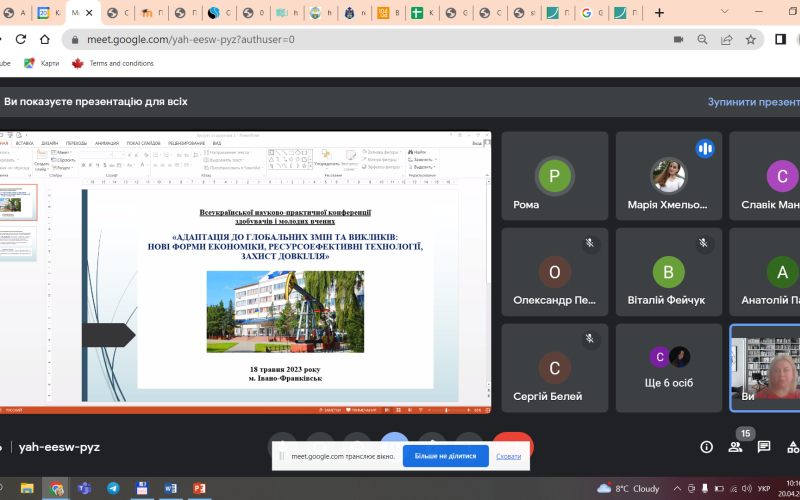Open the font name combo box
The height and width of the screenshot is (500, 800).
(95, 155)
